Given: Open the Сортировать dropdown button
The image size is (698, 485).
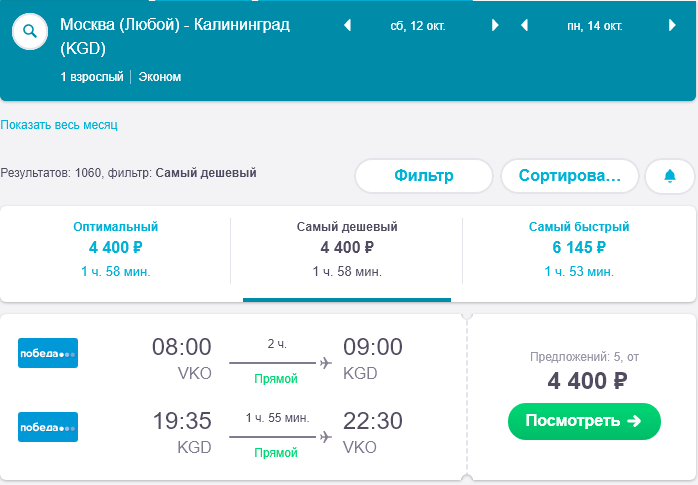Looking at the screenshot, I should pyautogui.click(x=570, y=176).
